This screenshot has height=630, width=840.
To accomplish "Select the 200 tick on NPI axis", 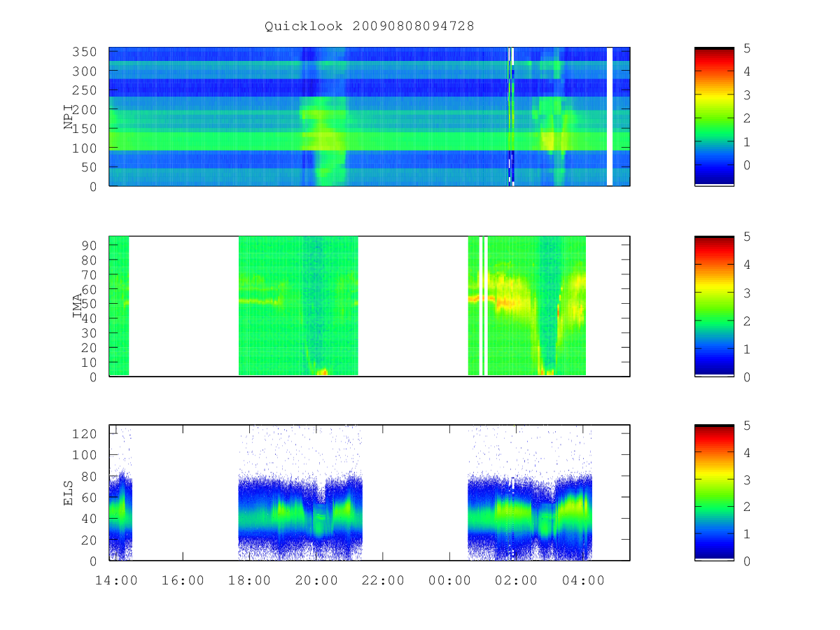I will 87,110.
